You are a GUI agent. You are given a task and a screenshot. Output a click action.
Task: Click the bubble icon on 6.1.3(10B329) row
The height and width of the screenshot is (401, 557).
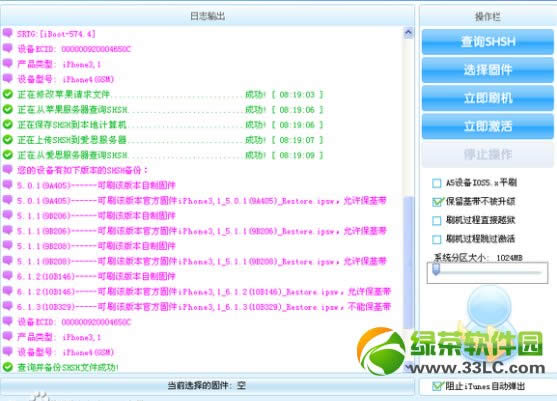coord(7,306)
